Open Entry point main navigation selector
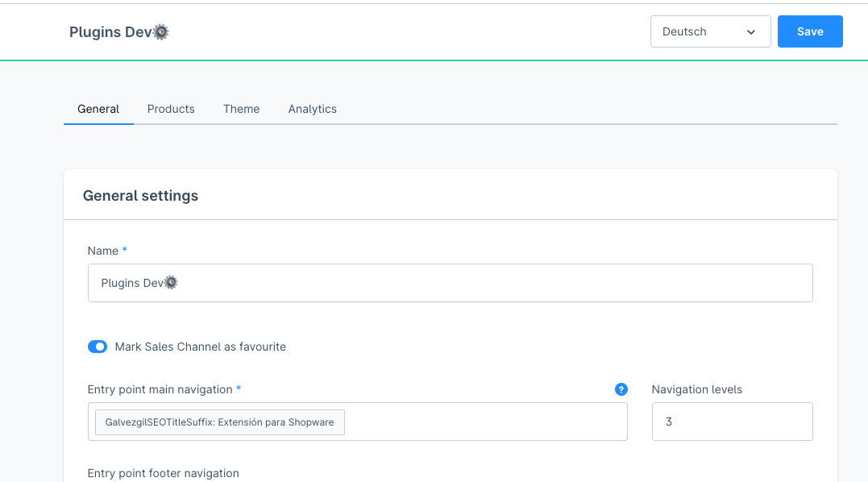This screenshot has width=868, height=482. pos(358,422)
